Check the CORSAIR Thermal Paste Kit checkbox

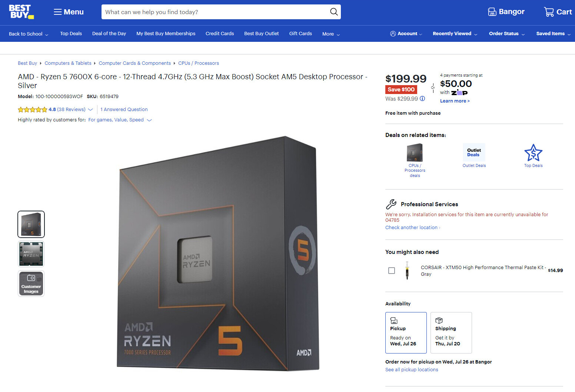click(392, 271)
